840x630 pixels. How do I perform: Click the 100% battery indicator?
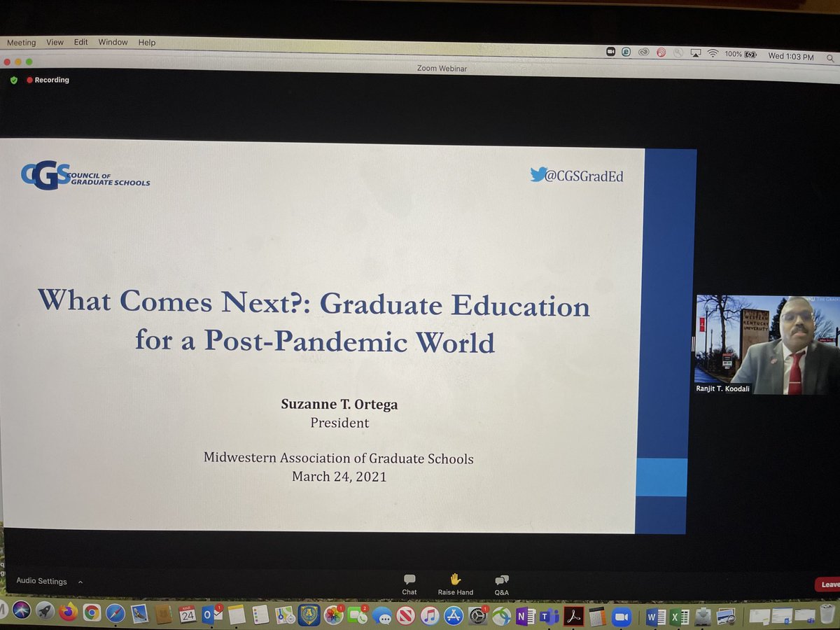coord(741,55)
